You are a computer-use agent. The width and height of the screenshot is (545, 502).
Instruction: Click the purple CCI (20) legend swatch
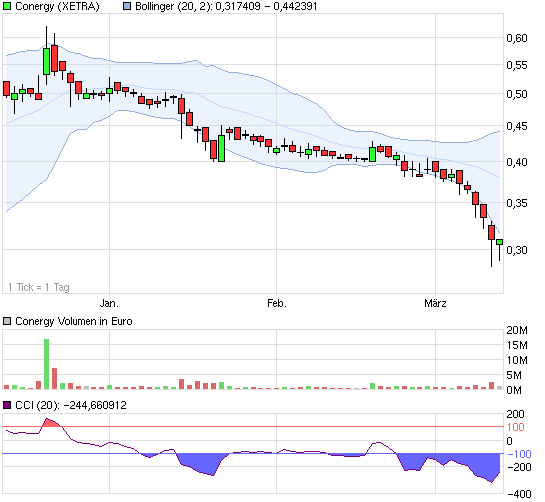(x=7, y=405)
